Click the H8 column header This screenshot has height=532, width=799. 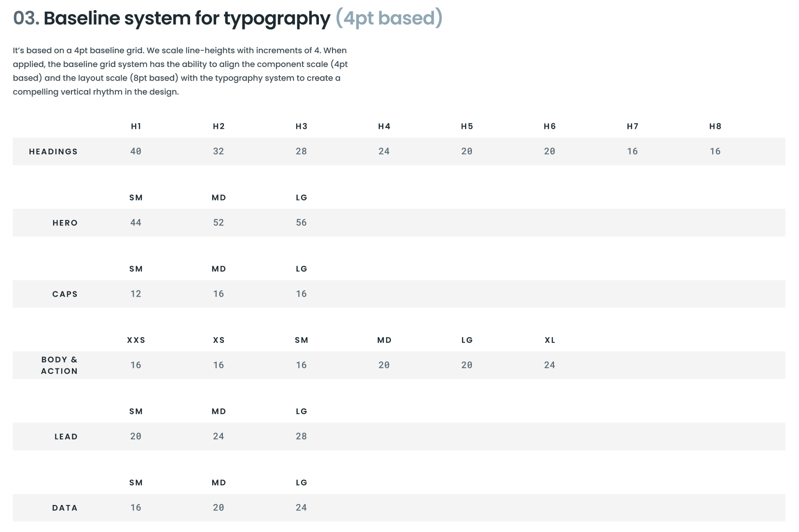(715, 126)
